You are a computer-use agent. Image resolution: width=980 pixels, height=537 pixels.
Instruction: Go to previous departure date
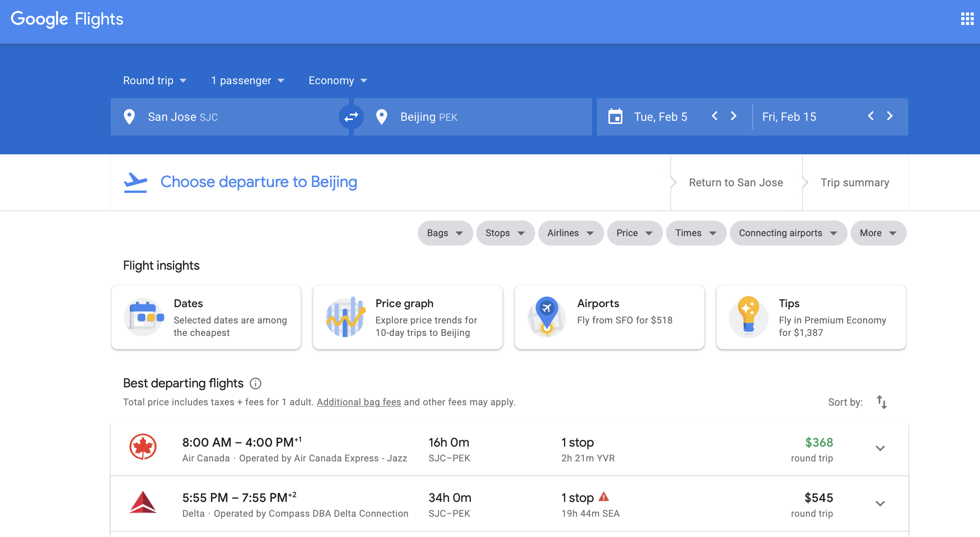715,116
